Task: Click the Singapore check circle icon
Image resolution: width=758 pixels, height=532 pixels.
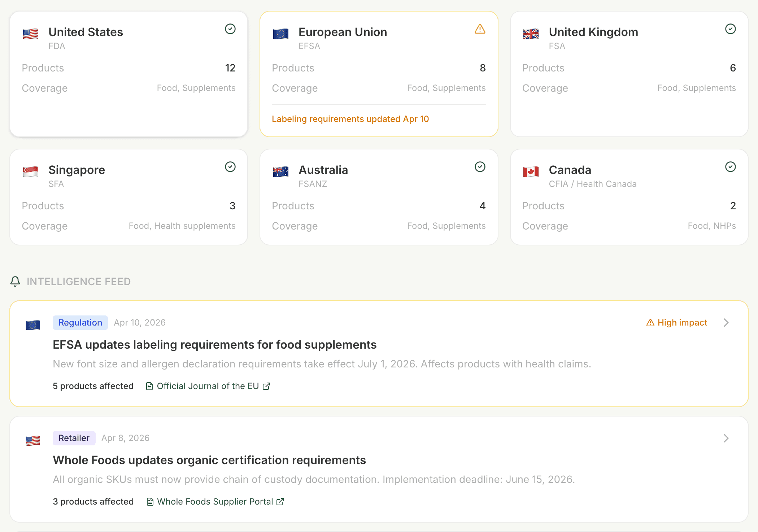Action: [230, 167]
